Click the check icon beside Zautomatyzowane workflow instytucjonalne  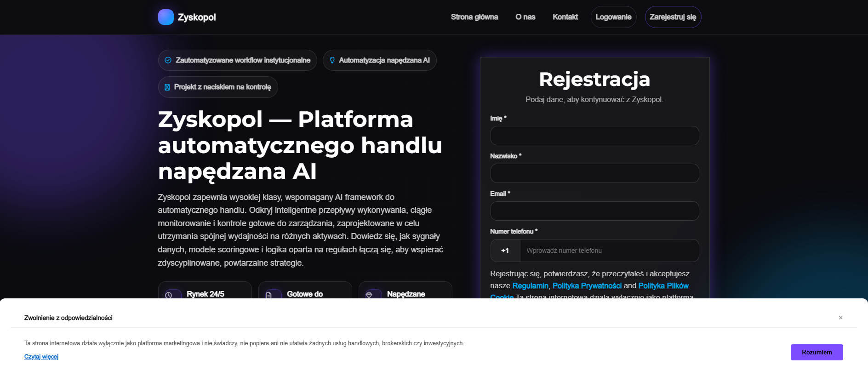tap(168, 60)
